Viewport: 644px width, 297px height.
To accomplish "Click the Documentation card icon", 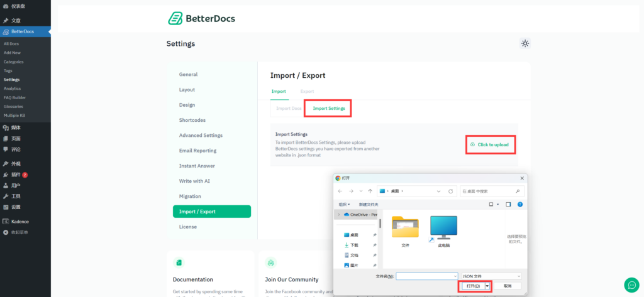I will coord(179,262).
